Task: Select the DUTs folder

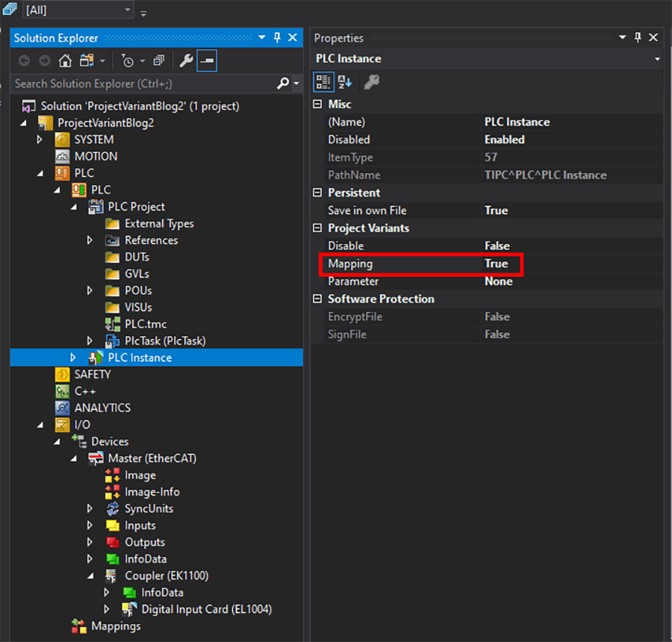Action: coord(137,257)
